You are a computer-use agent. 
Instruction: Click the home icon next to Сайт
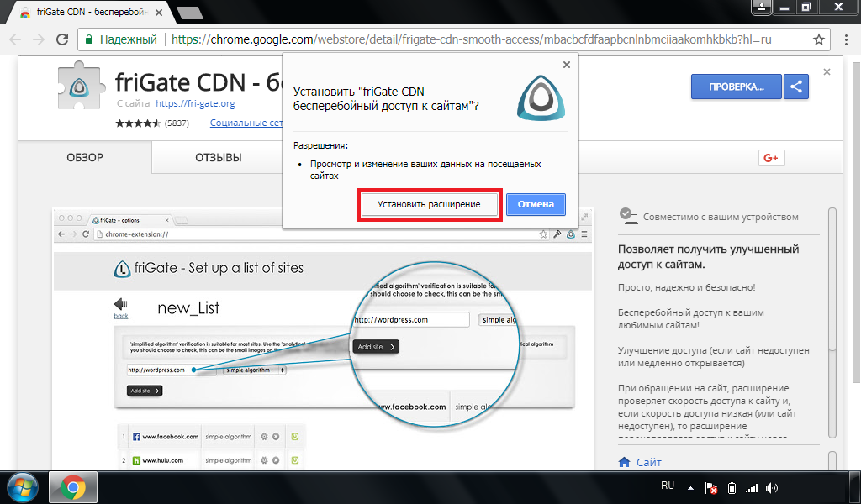[625, 462]
